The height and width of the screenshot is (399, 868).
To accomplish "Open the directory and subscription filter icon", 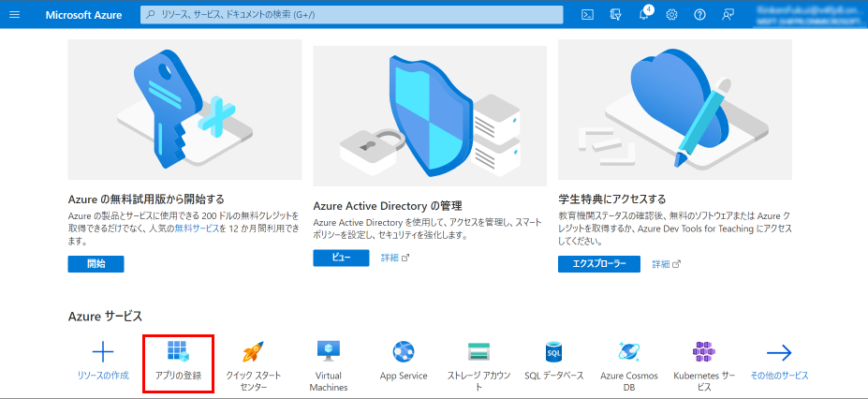I will tap(615, 15).
